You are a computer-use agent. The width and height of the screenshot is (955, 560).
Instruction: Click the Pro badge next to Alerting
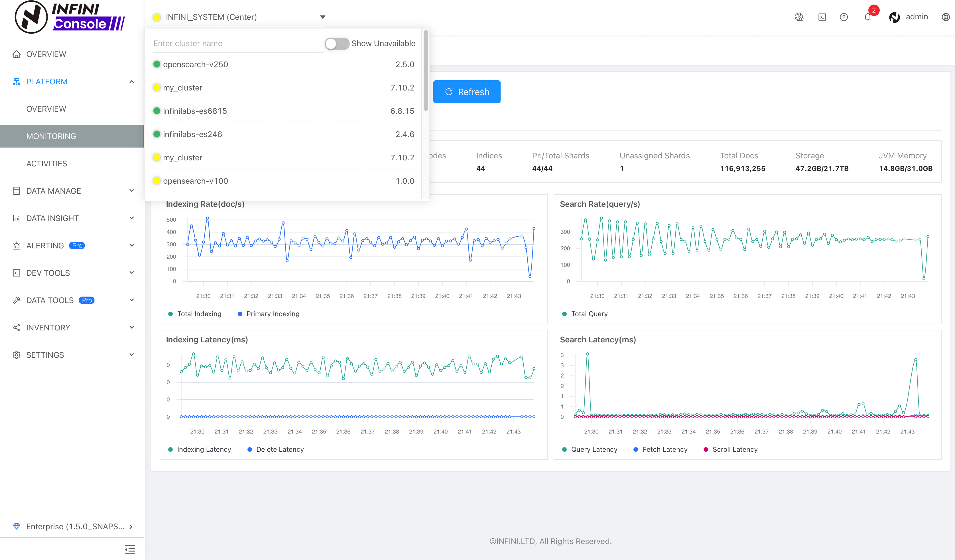coord(77,245)
